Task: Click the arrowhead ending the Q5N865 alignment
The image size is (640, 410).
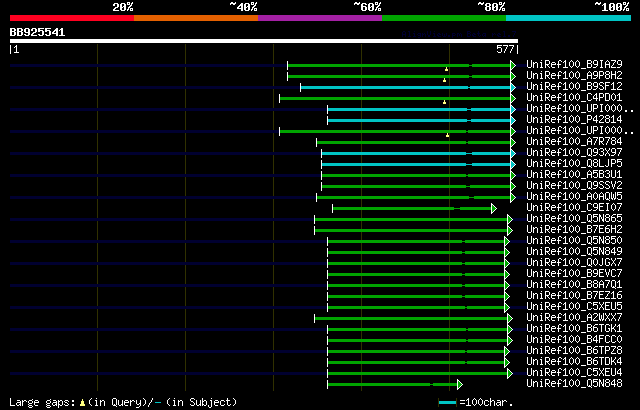Action: point(510,219)
